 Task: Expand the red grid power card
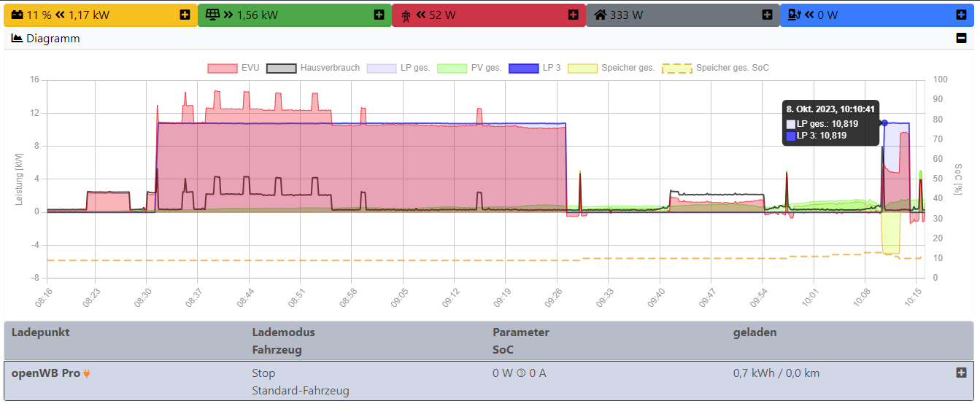(573, 15)
